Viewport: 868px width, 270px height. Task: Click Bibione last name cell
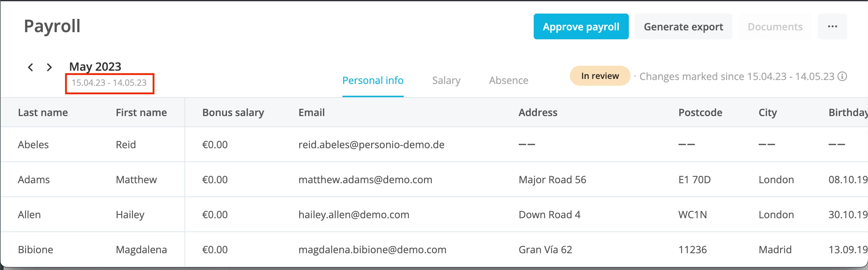(35, 250)
